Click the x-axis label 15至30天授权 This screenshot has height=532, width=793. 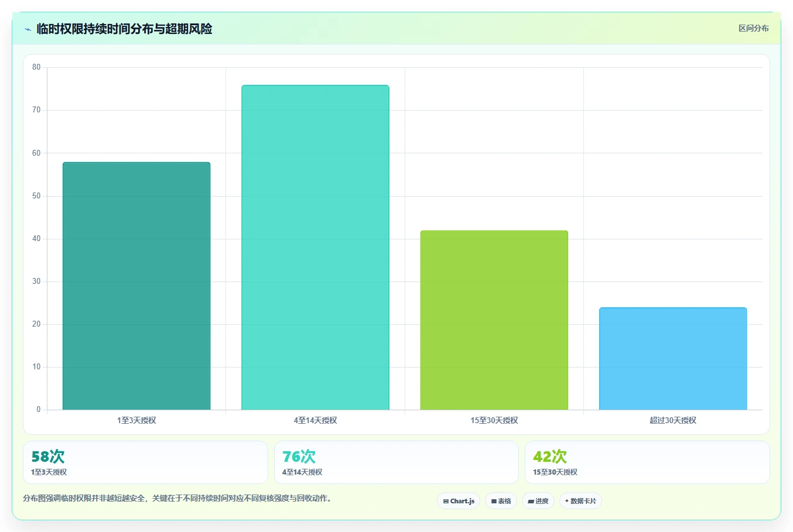(494, 420)
